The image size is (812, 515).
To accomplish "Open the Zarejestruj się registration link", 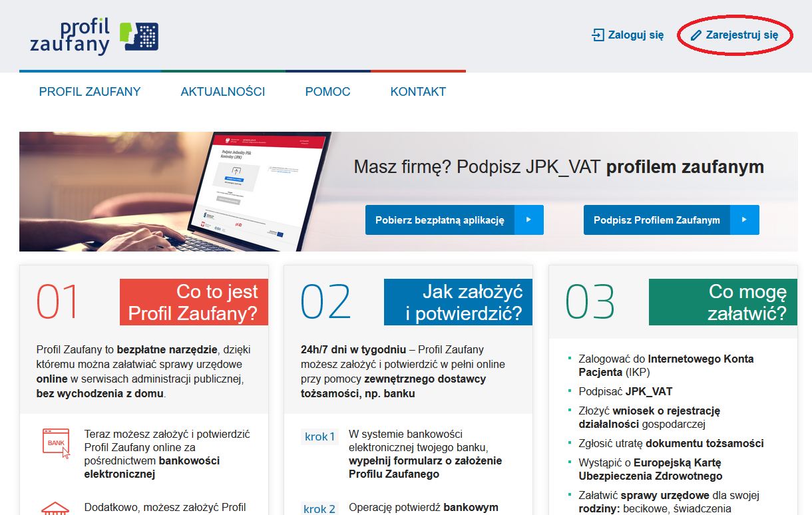I will pos(734,35).
